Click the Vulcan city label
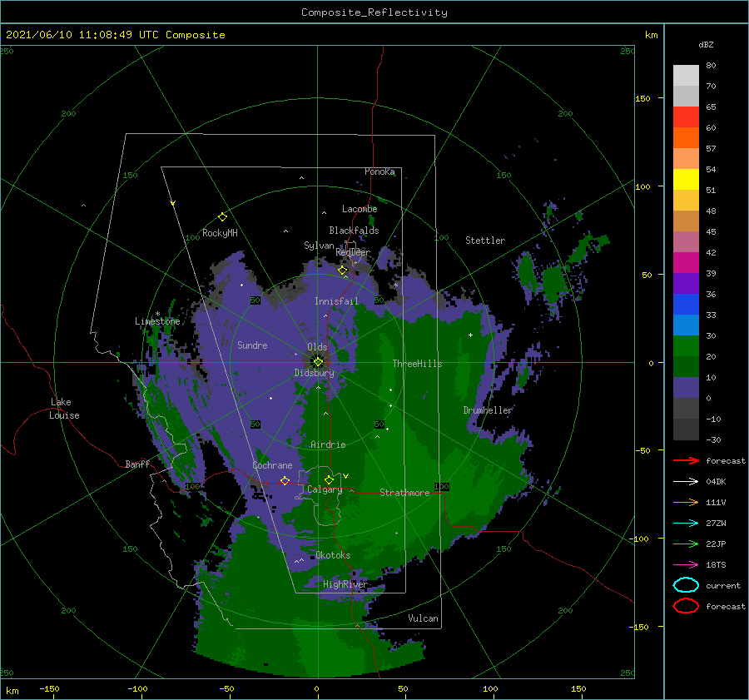 pyautogui.click(x=424, y=618)
